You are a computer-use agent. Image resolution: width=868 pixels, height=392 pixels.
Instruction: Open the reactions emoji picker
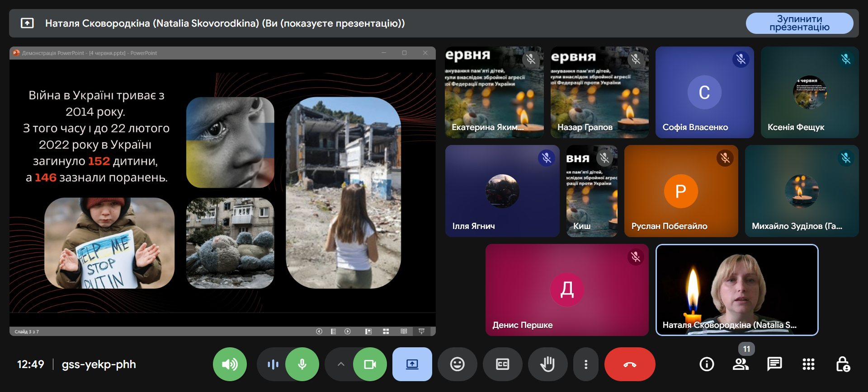click(x=457, y=364)
